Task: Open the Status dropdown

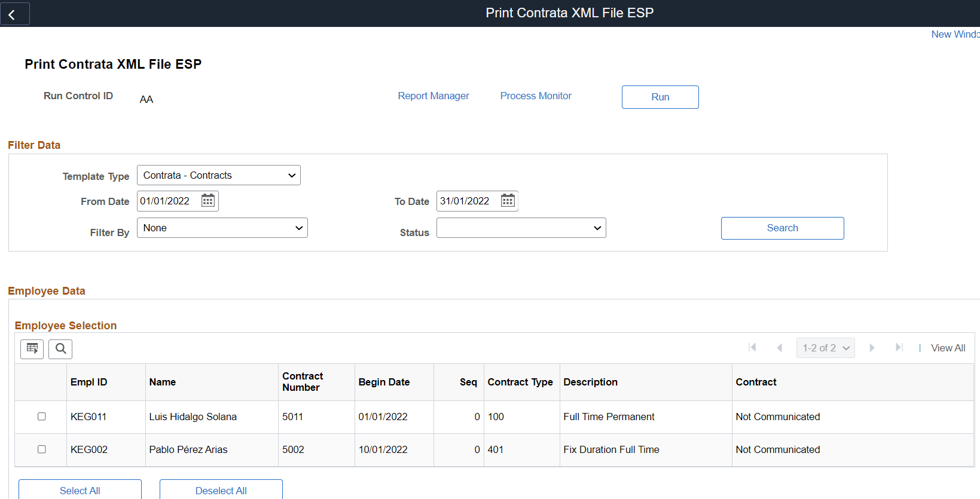Action: [521, 228]
